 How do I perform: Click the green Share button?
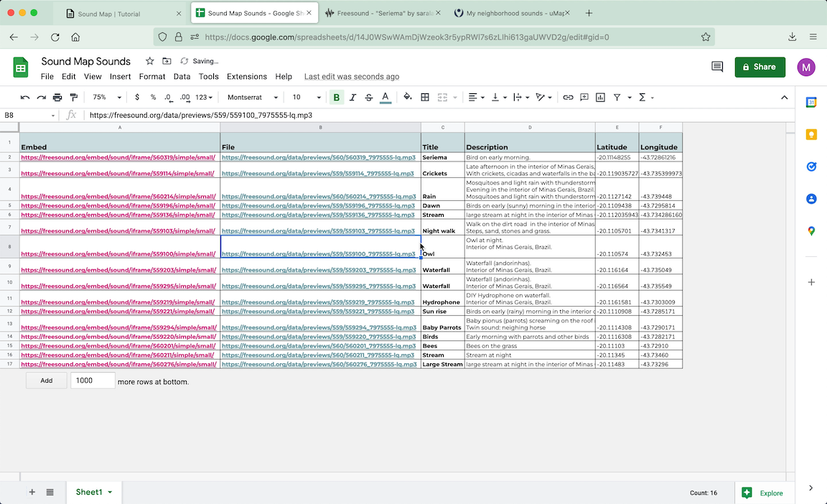(x=760, y=67)
